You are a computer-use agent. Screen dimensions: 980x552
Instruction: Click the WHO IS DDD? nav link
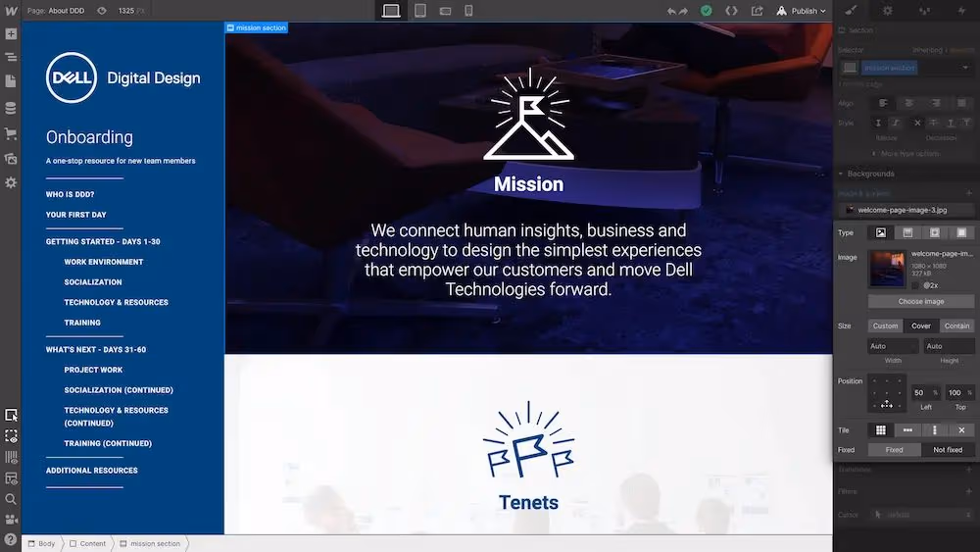[70, 194]
